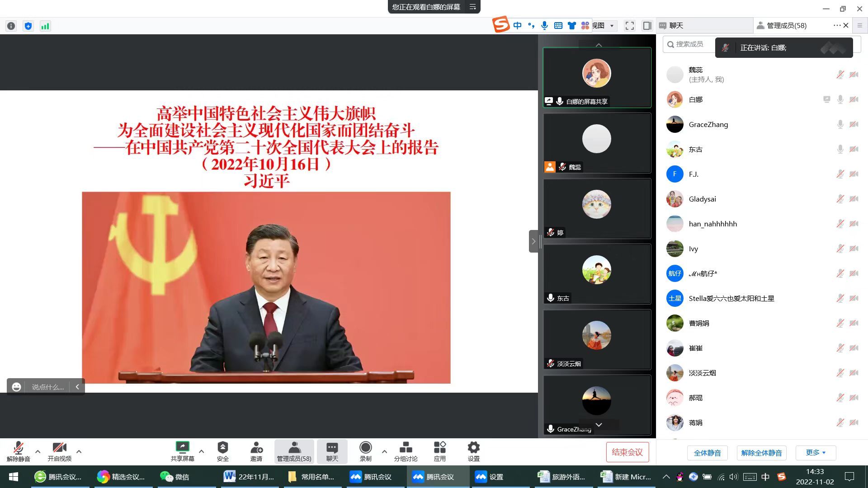Toggle microphone for member GraceZhang
The image size is (868, 488).
840,124
